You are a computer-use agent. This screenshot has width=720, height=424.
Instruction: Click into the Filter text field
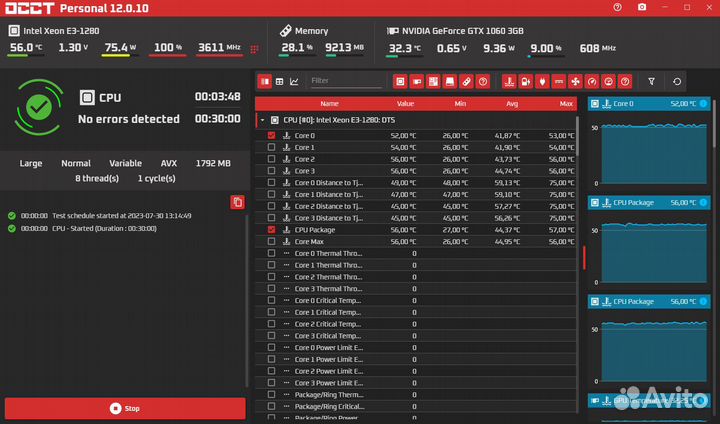[x=343, y=81]
